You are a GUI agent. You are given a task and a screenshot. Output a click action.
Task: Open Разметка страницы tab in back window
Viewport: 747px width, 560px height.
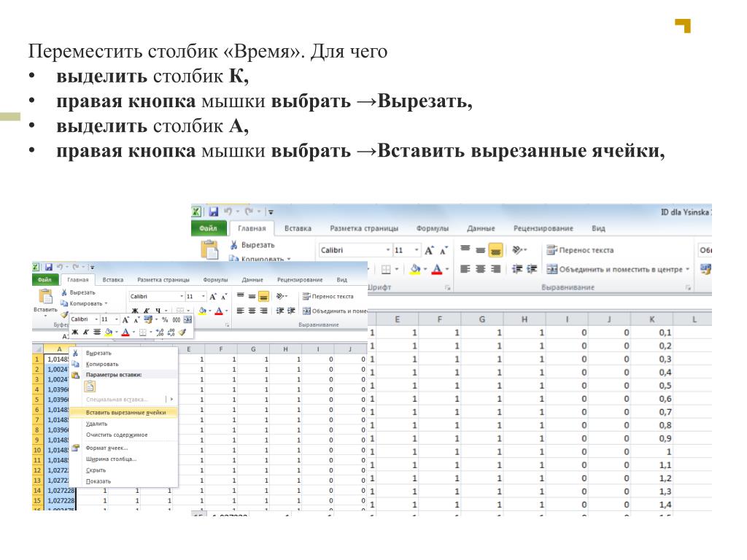pyautogui.click(x=364, y=228)
